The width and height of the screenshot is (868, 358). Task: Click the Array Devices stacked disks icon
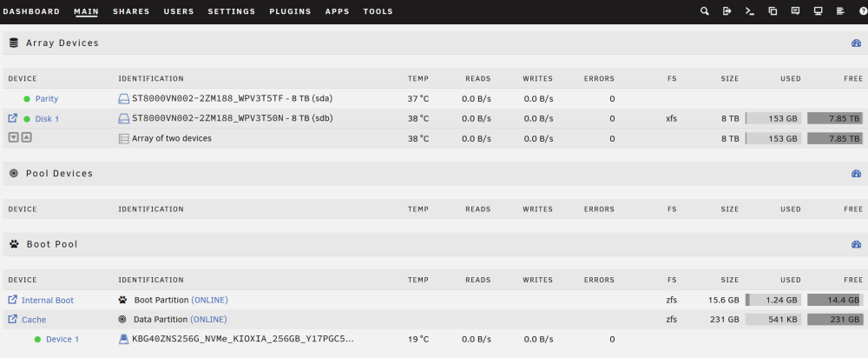point(14,43)
